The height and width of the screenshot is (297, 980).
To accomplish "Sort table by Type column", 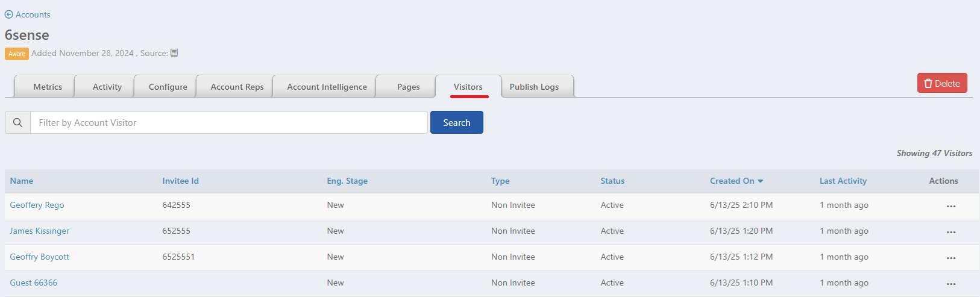I will pos(500,181).
